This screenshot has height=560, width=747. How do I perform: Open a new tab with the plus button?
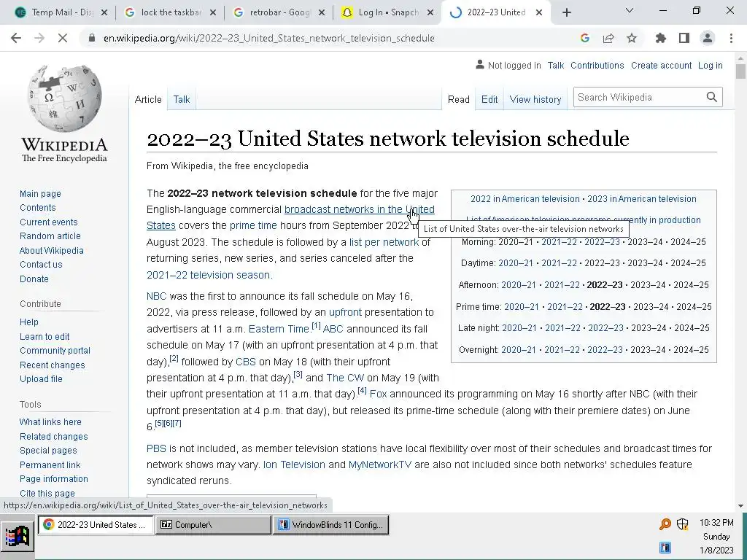tap(566, 13)
